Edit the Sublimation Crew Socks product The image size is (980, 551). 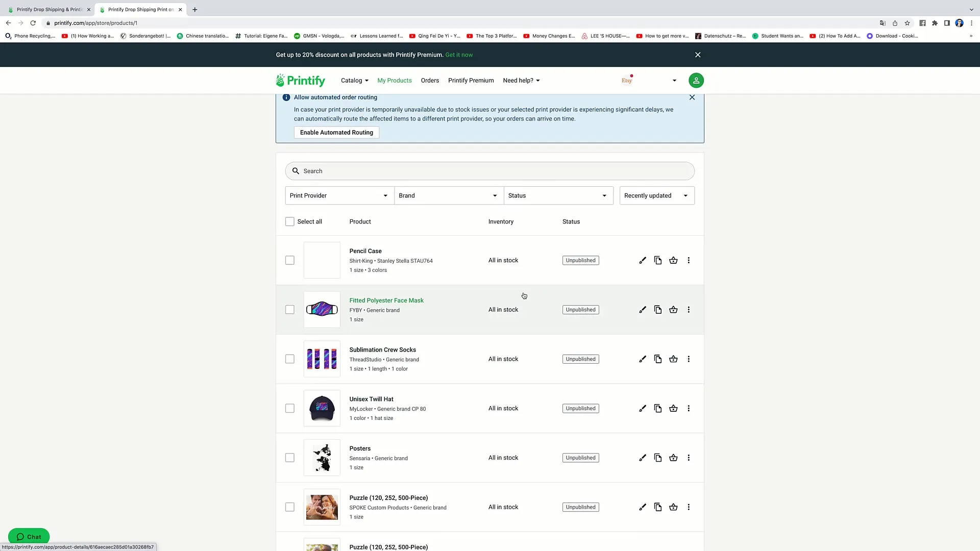pos(643,359)
